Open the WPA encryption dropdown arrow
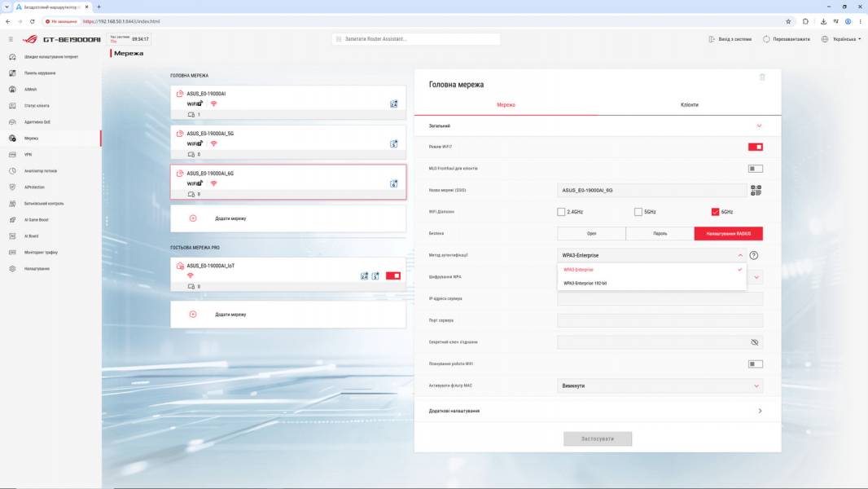The width and height of the screenshot is (868, 489). (x=756, y=277)
